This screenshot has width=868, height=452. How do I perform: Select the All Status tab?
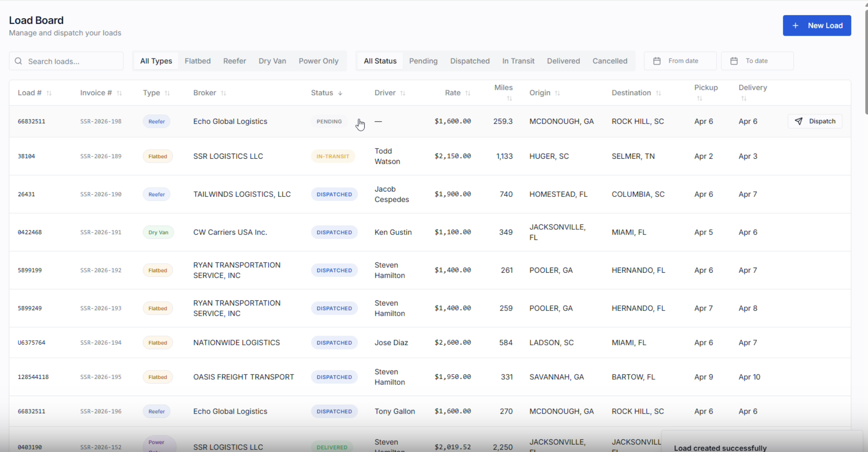pos(380,61)
